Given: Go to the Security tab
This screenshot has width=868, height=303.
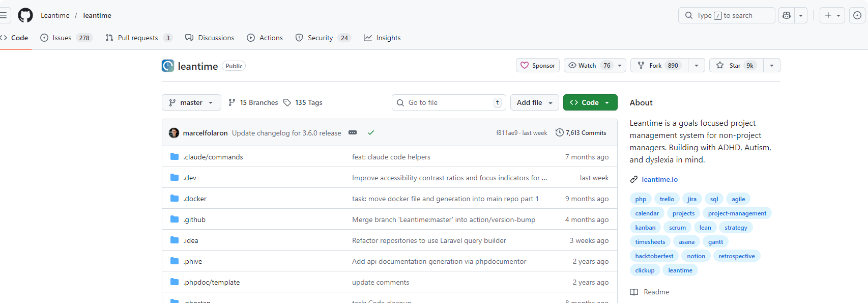Looking at the screenshot, I should 323,38.
